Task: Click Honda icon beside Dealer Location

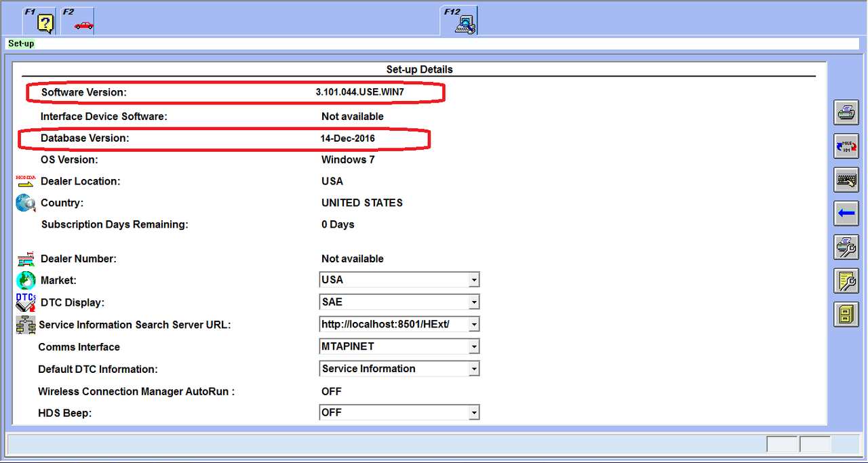Action: coord(25,181)
